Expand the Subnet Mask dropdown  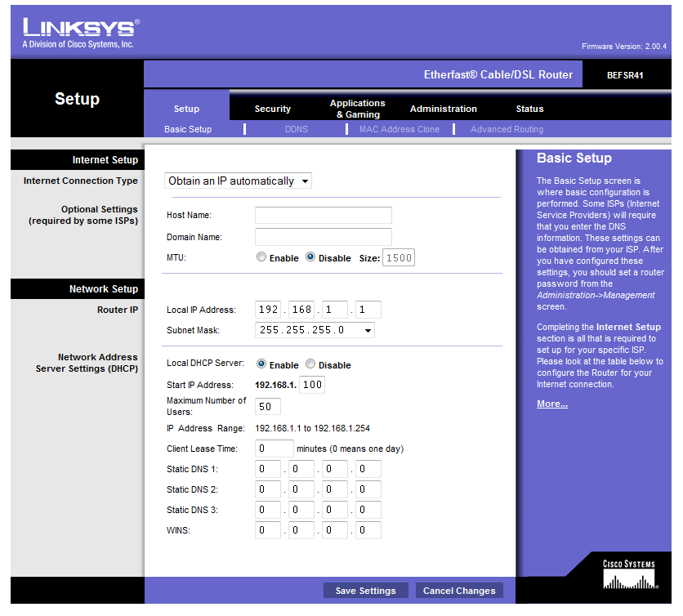pyautogui.click(x=315, y=330)
